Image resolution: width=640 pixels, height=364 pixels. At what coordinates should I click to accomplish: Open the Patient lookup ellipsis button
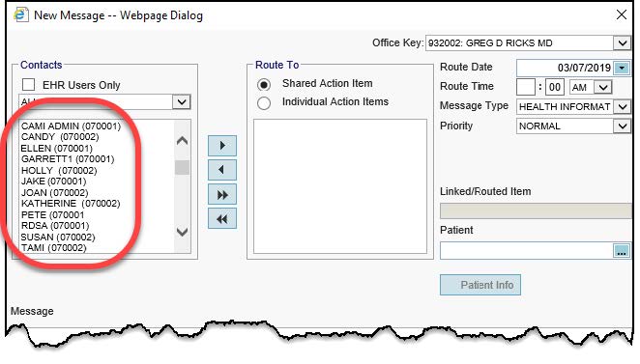[622, 251]
